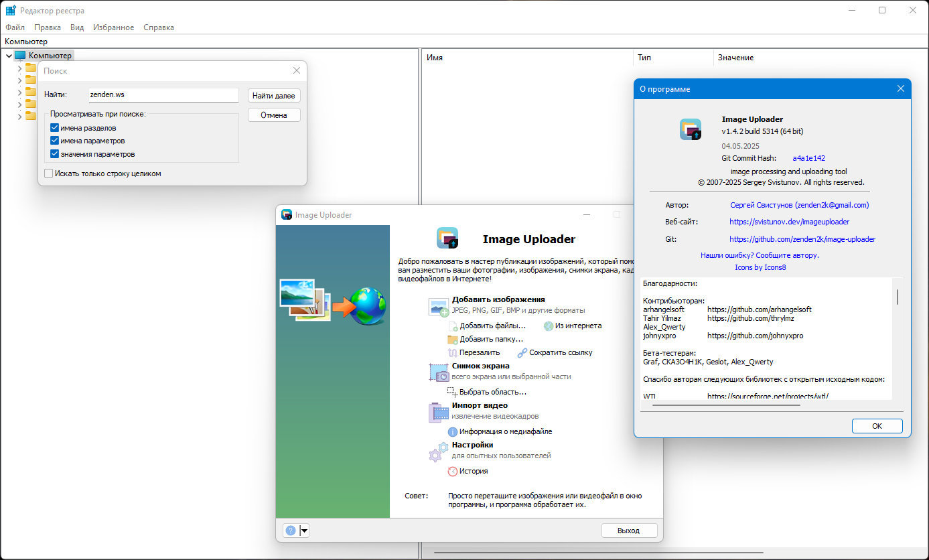This screenshot has height=560, width=929.
Task: Click the registry address bar
Action: click(464, 42)
